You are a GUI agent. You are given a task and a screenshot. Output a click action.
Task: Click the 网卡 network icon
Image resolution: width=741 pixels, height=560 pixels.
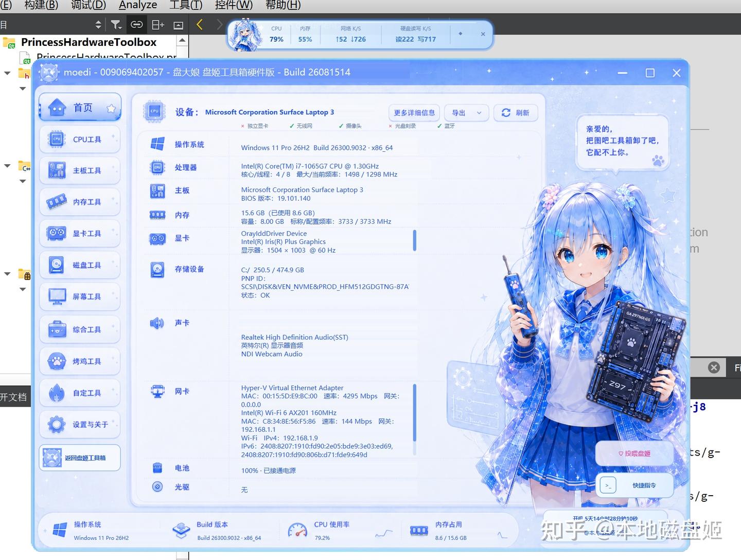157,392
